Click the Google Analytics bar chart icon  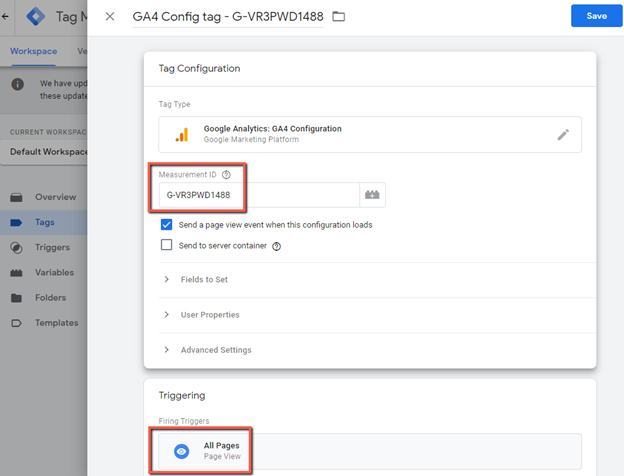pos(182,135)
